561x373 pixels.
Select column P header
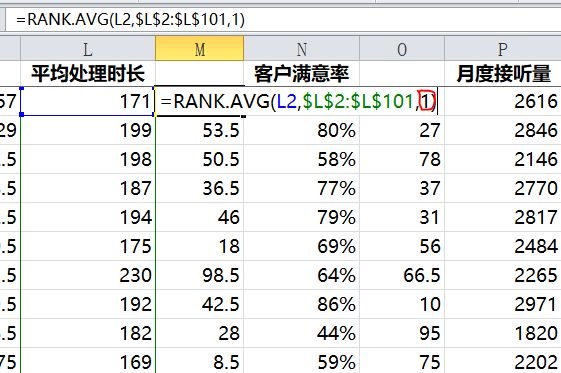point(503,49)
